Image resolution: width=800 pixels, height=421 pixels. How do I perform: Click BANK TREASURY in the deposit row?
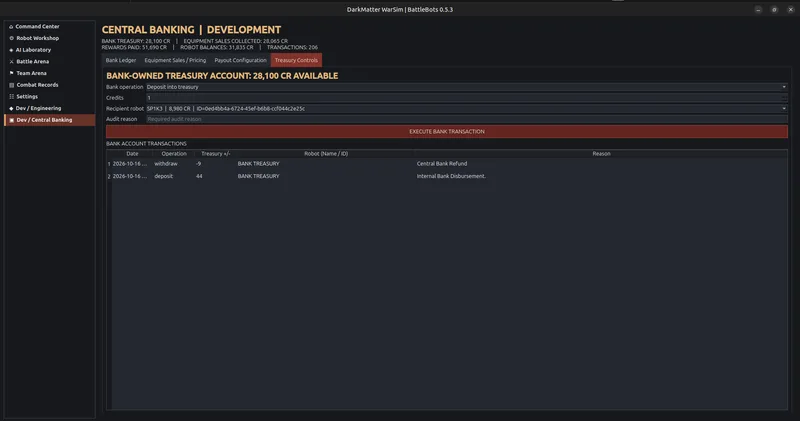pyautogui.click(x=258, y=176)
